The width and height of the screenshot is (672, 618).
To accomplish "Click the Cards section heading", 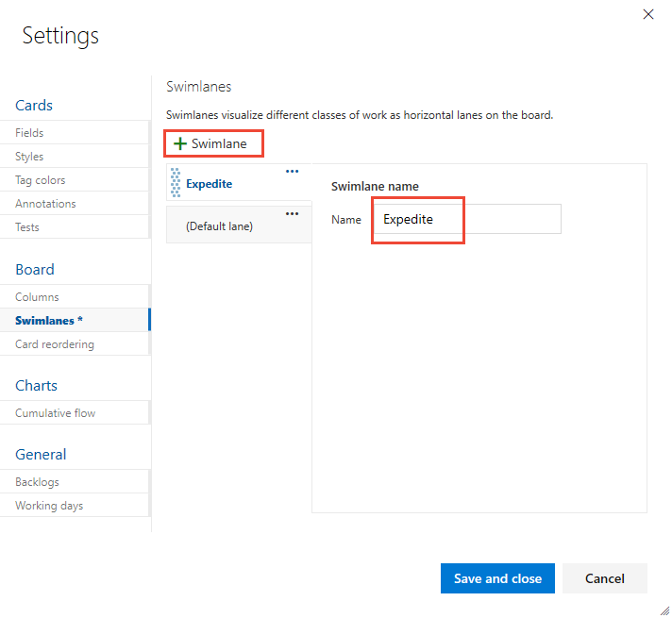I will tap(34, 106).
